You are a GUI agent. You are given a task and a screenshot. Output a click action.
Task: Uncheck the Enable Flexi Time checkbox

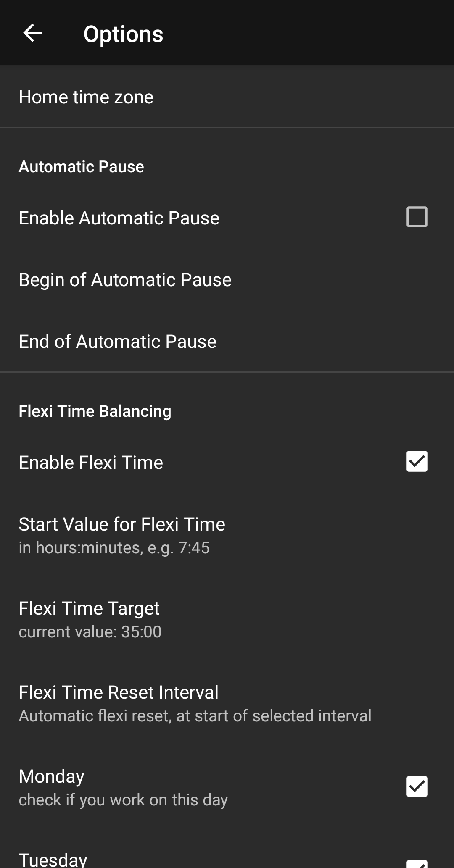417,462
